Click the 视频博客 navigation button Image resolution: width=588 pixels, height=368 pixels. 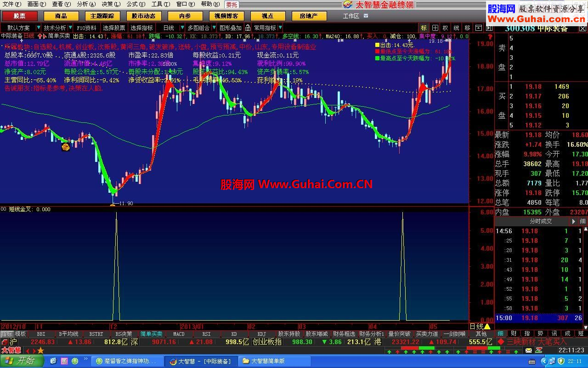[x=226, y=16]
